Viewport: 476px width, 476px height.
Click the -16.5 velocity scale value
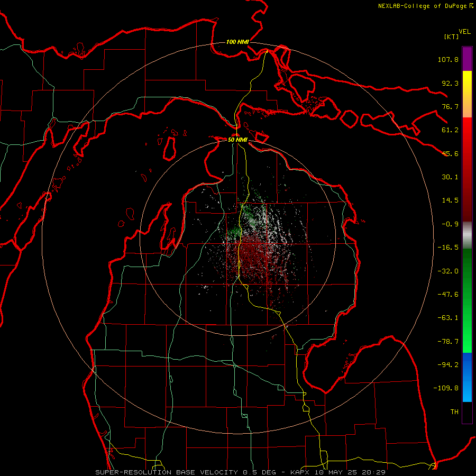(x=448, y=248)
